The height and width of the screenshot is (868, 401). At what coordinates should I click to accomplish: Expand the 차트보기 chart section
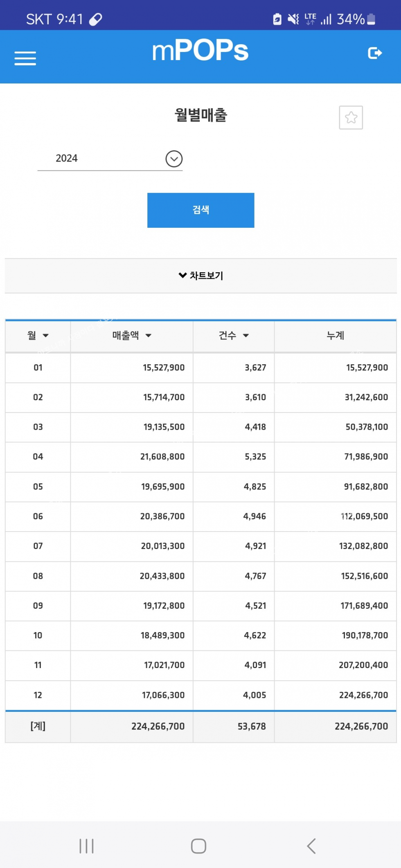[x=200, y=276]
